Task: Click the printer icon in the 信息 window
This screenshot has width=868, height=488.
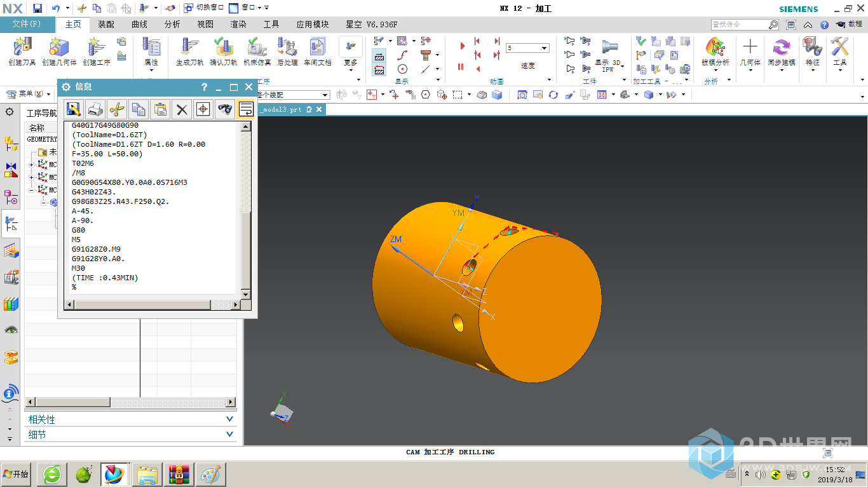Action: tap(95, 109)
